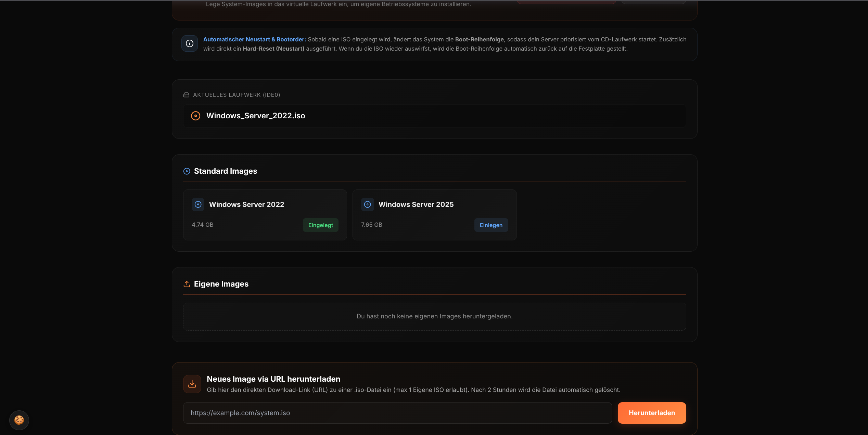
Task: Insert the Windows Server 2025 image via Einlegen
Action: [x=491, y=225]
